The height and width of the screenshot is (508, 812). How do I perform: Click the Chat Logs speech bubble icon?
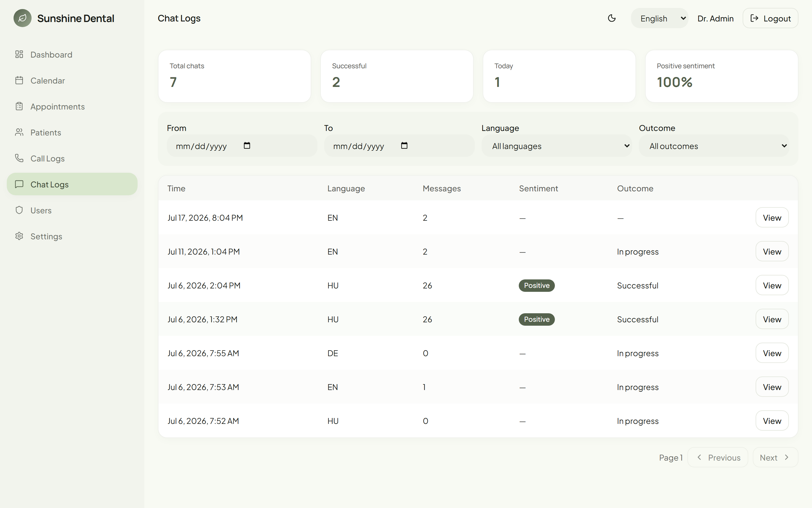19,184
